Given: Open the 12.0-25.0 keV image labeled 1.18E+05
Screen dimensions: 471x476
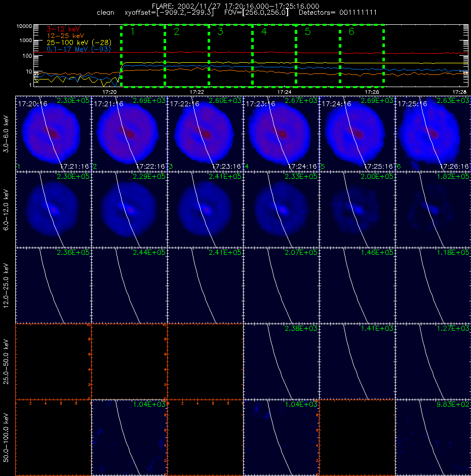Looking at the screenshot, I should click(433, 286).
